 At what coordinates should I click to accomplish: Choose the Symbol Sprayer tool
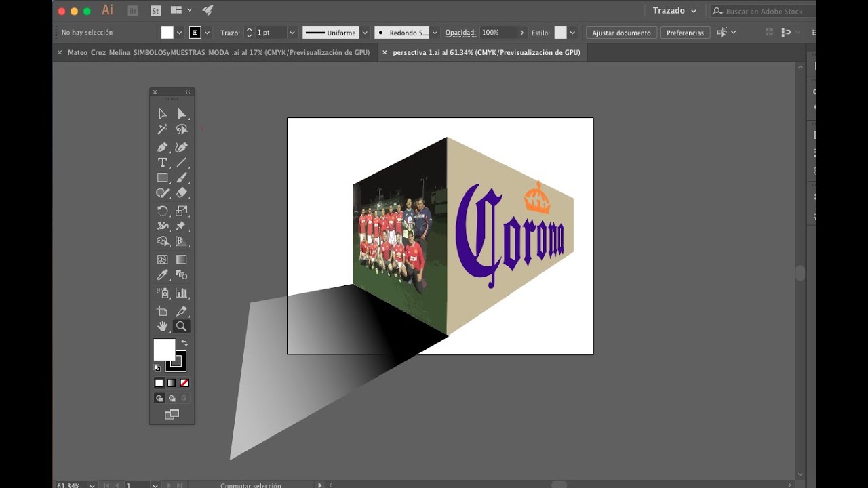[x=163, y=293]
